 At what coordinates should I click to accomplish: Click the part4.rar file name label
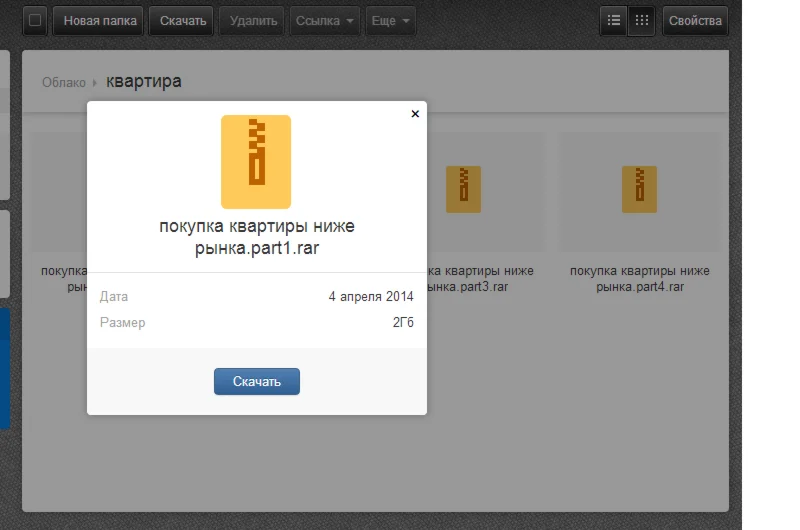pyautogui.click(x=639, y=279)
